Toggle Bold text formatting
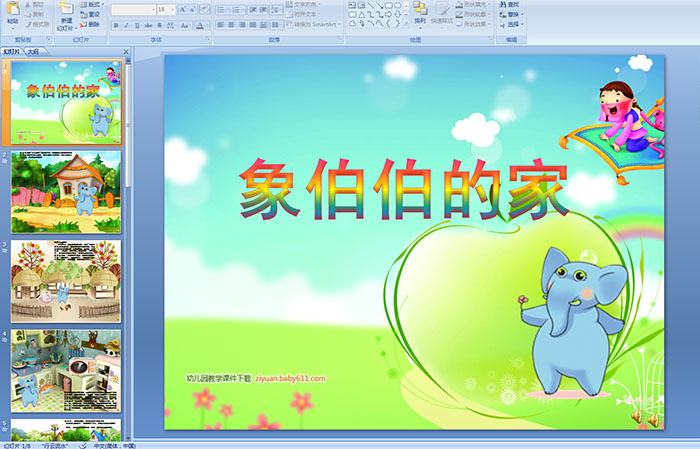Image resolution: width=700 pixels, height=449 pixels. click(116, 25)
